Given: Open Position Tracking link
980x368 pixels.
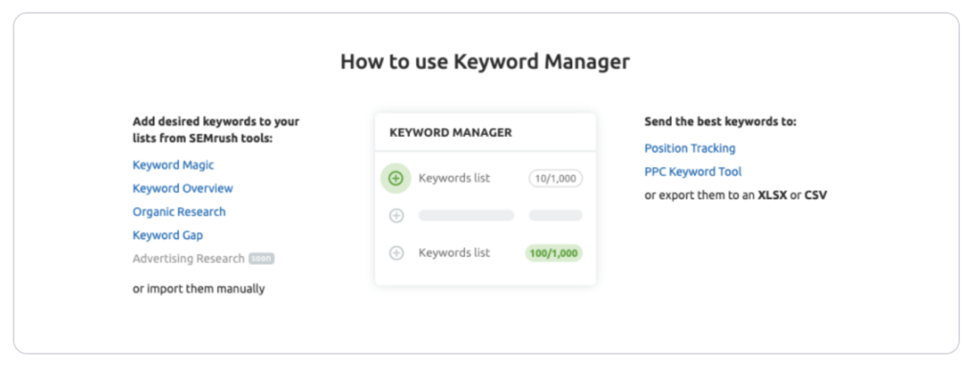Looking at the screenshot, I should tap(690, 148).
